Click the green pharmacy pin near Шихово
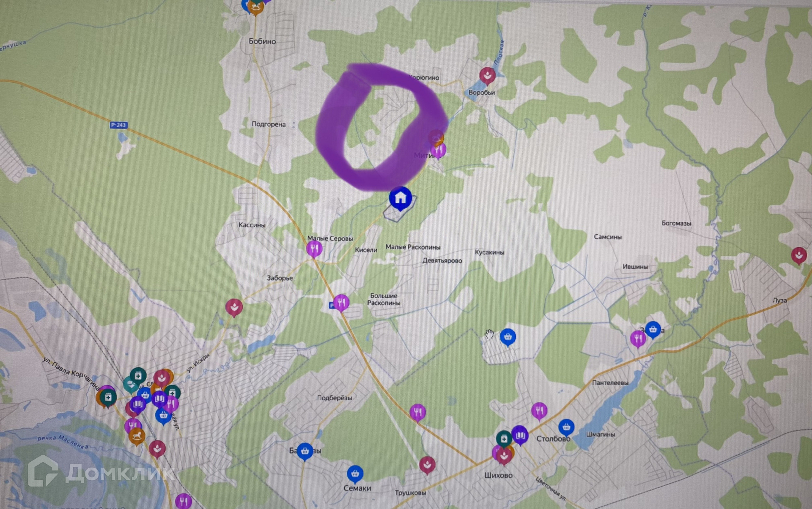The image size is (812, 509). tap(504, 439)
